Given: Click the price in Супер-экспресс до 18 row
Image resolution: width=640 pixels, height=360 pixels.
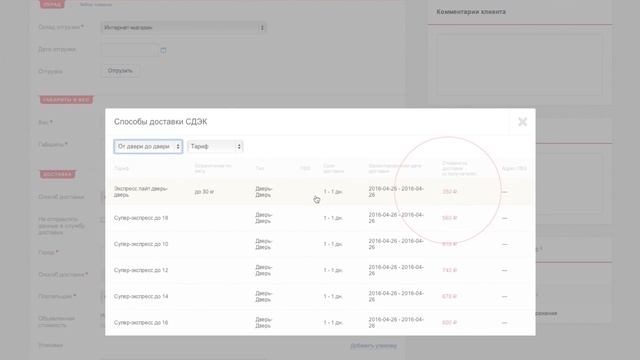Looking at the screenshot, I should (x=449, y=218).
